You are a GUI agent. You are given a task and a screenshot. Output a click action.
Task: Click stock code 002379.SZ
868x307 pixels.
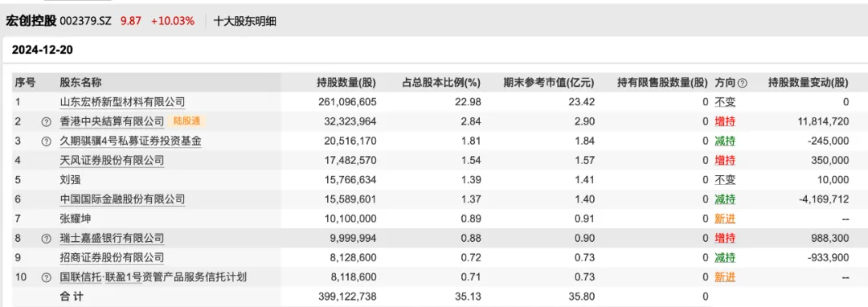tap(86, 22)
